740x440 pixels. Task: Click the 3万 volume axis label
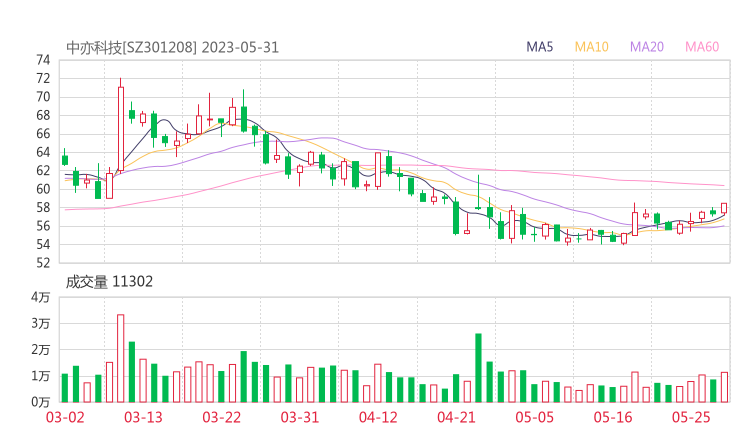[x=41, y=323]
